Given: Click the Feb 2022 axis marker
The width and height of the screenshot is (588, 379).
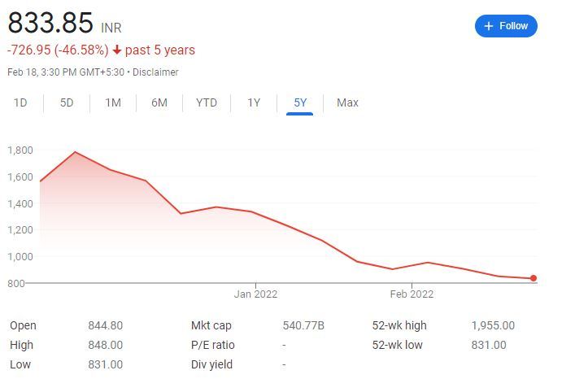Looking at the screenshot, I should [412, 294].
